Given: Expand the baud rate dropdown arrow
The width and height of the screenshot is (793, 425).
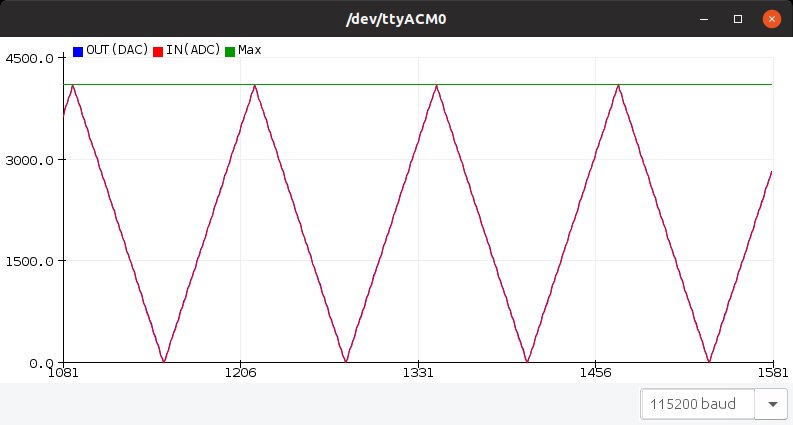Looking at the screenshot, I should (772, 404).
